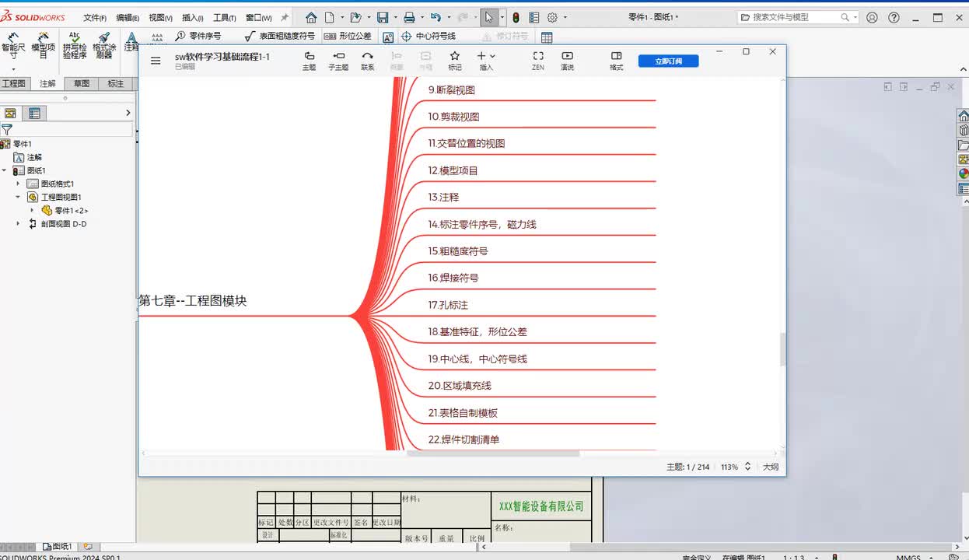Screen dimensions: 969x560
Task: Click the Marker (标记) star icon
Action: pos(455,61)
